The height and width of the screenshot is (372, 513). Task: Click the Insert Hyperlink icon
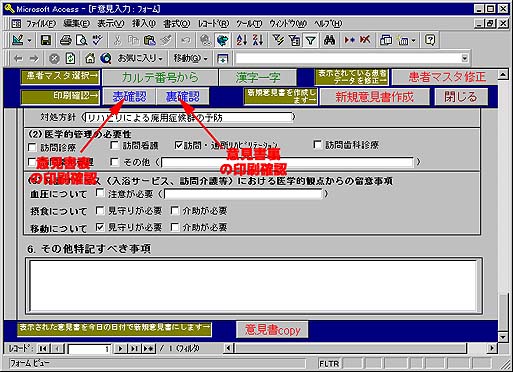[x=205, y=40]
